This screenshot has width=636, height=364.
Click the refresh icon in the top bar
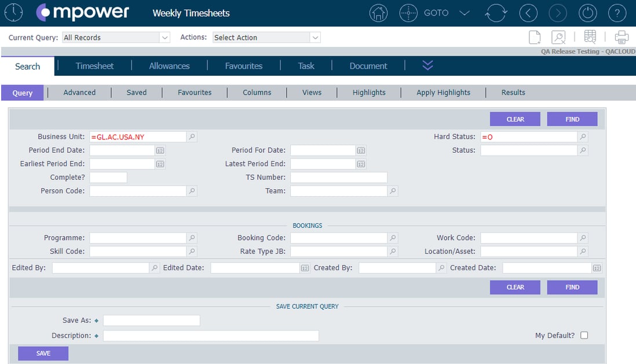pyautogui.click(x=496, y=13)
